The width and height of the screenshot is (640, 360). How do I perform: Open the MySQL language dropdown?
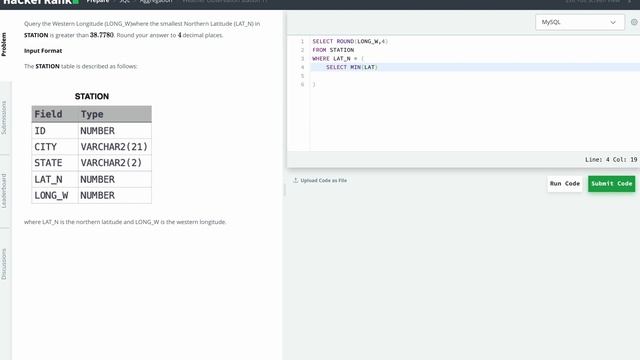pyautogui.click(x=580, y=22)
